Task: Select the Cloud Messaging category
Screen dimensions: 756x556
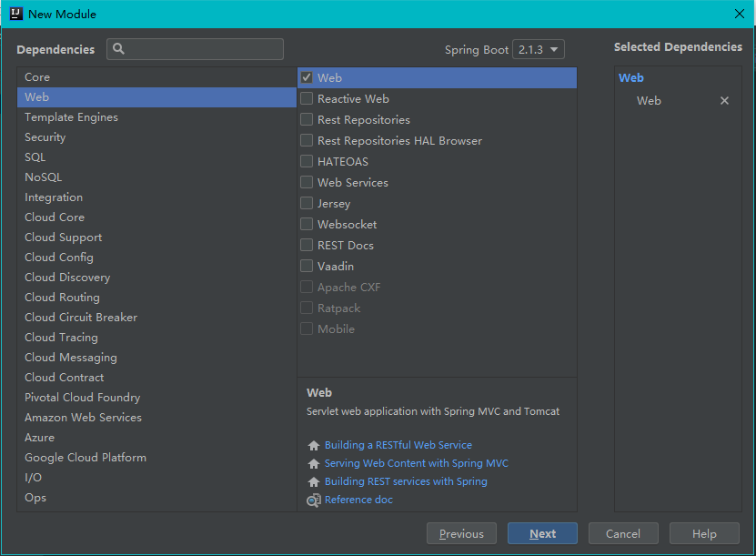Action: [x=156, y=358]
